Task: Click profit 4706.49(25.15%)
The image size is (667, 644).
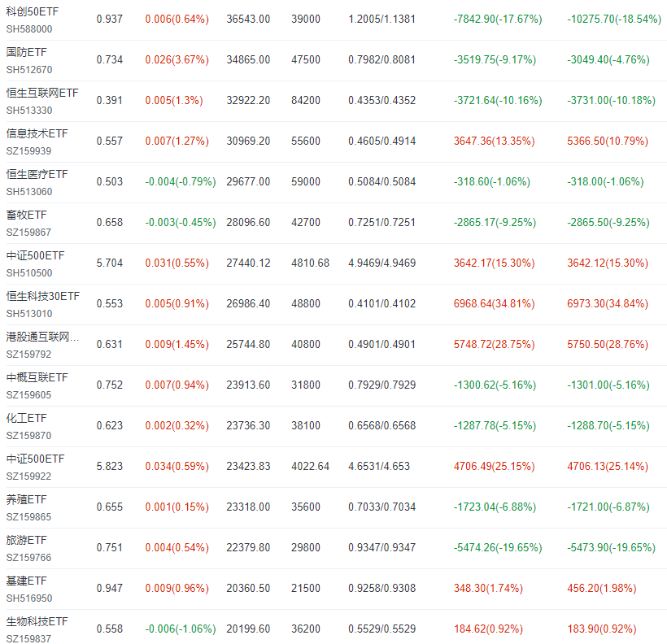Action: (x=495, y=467)
